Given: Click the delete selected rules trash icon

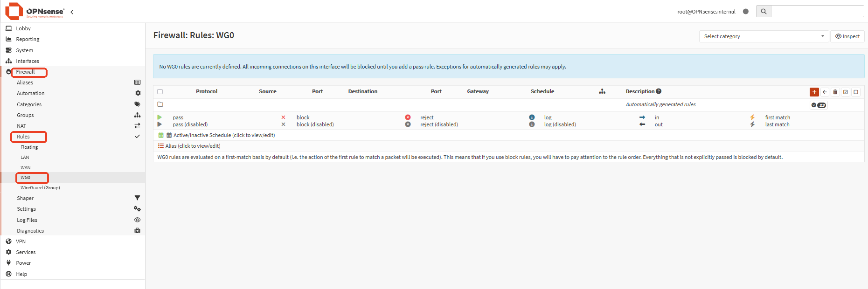Looking at the screenshot, I should coord(835,92).
